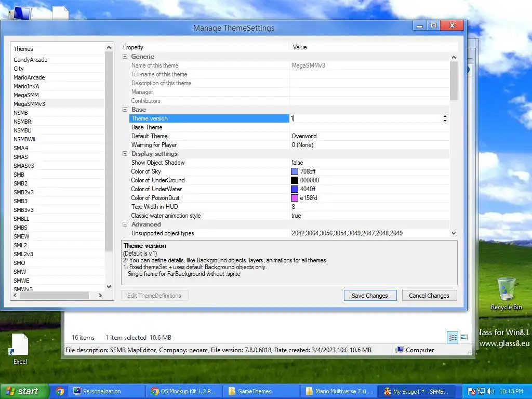The width and height of the screenshot is (532, 399).
Task: Increase Theme version with spinner arrows
Action: click(x=445, y=116)
